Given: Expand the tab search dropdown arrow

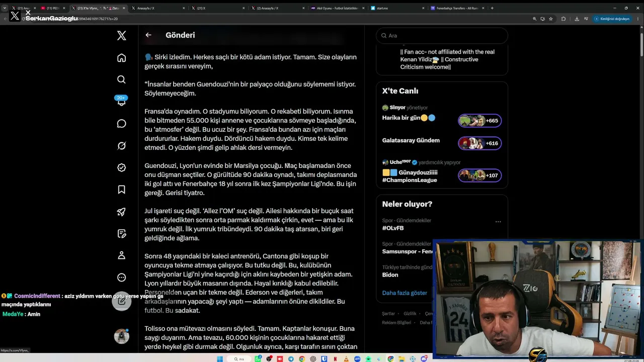Looking at the screenshot, I should pyautogui.click(x=5, y=8).
